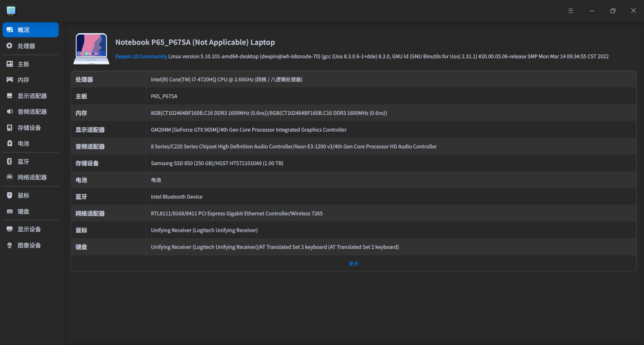Open storage devices via disk icon
Viewport: 644px width, 345px height.
[x=10, y=128]
